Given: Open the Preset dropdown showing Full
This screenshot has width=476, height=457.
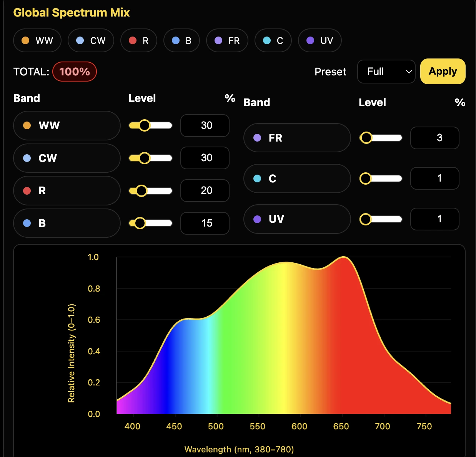Looking at the screenshot, I should (x=386, y=72).
